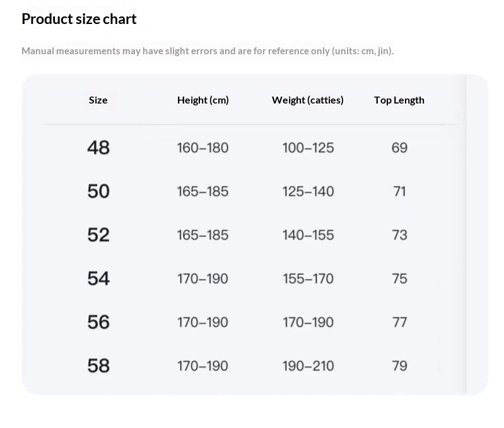The height and width of the screenshot is (428, 504).
Task: Click size 56 in the table
Action: 98,322
